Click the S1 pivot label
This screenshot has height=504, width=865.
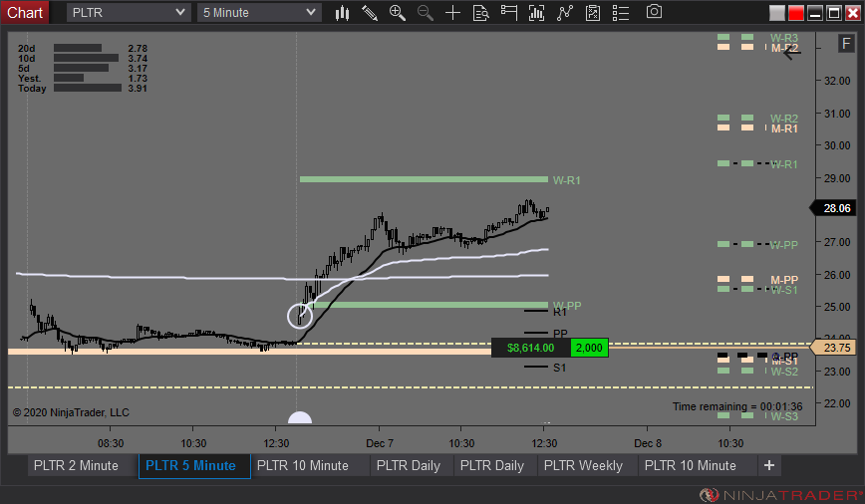point(559,368)
